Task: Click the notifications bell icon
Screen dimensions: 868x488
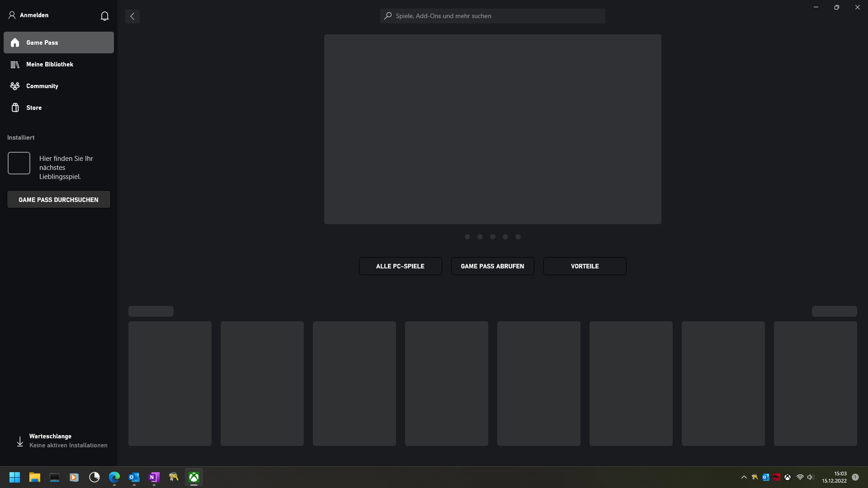Action: point(104,16)
